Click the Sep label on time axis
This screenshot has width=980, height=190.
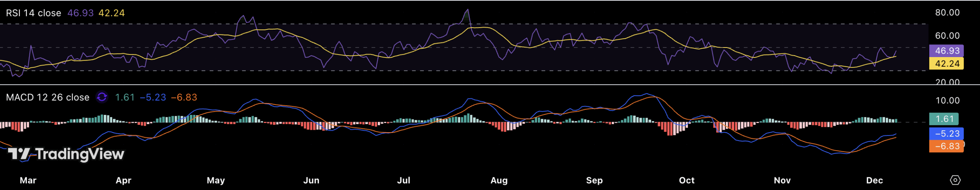tap(594, 180)
